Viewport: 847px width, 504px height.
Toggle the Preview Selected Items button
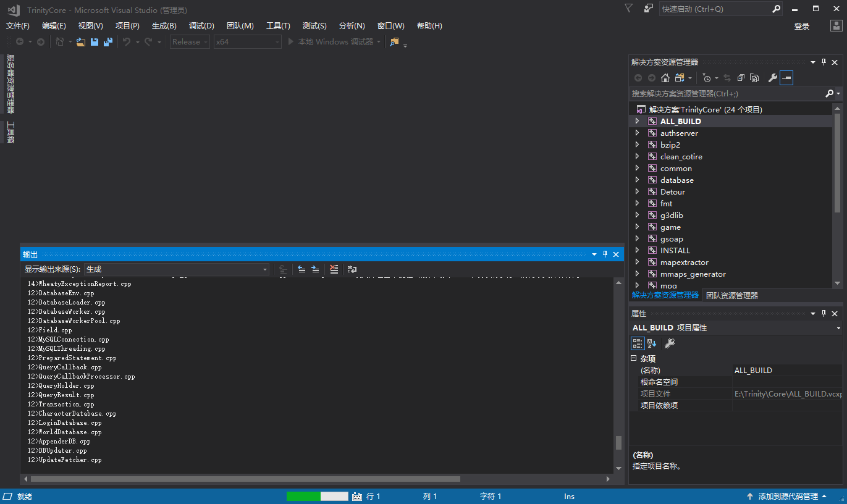pyautogui.click(x=786, y=78)
